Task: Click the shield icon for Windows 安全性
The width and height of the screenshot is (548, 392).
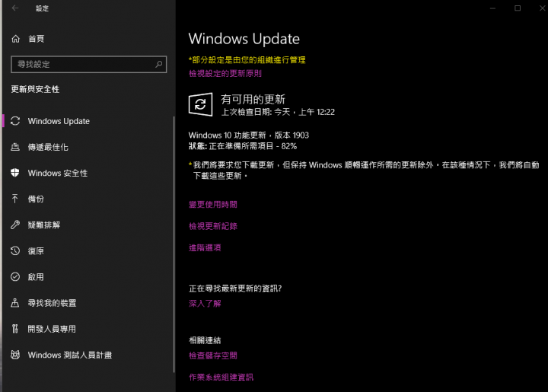Action: point(15,173)
